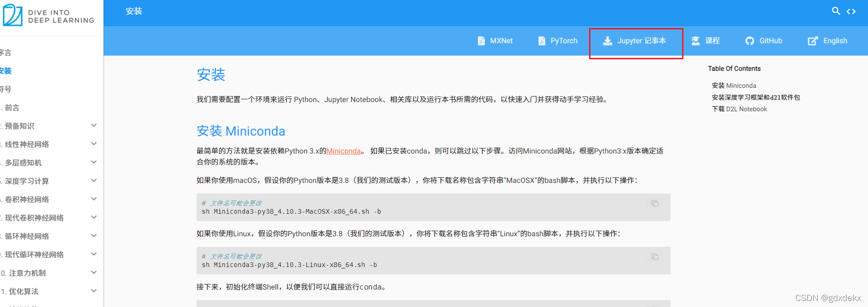Screen dimensions: 868x307
Task: Open the Jupyter 记事本 download item
Action: pos(635,41)
